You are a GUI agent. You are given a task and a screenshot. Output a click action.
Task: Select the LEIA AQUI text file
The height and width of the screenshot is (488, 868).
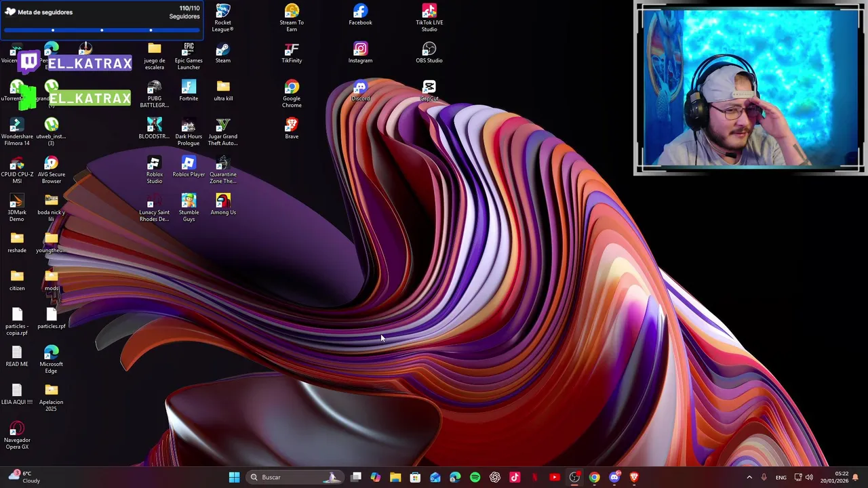click(17, 394)
